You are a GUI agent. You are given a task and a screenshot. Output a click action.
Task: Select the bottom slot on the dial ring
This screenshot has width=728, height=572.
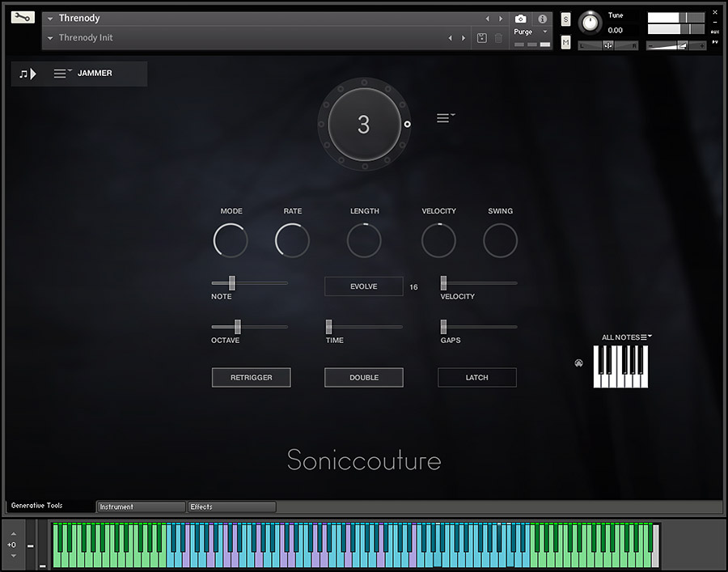pyautogui.click(x=365, y=166)
